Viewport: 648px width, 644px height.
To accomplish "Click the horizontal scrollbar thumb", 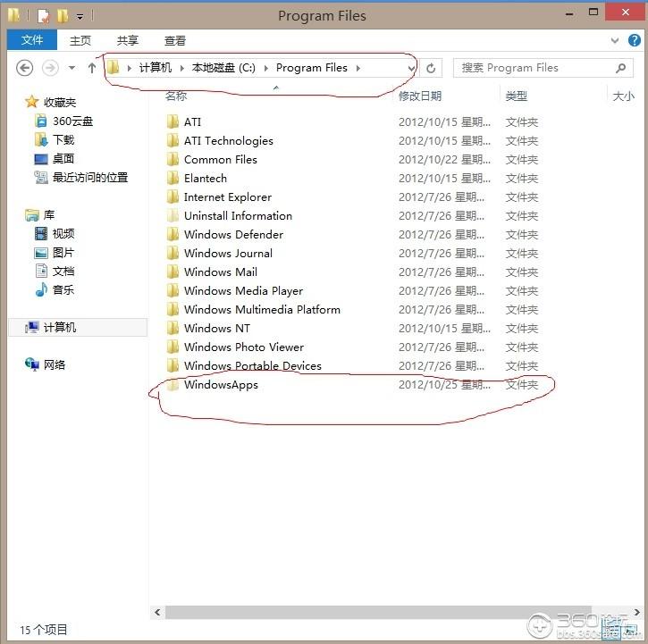I will click(378, 612).
